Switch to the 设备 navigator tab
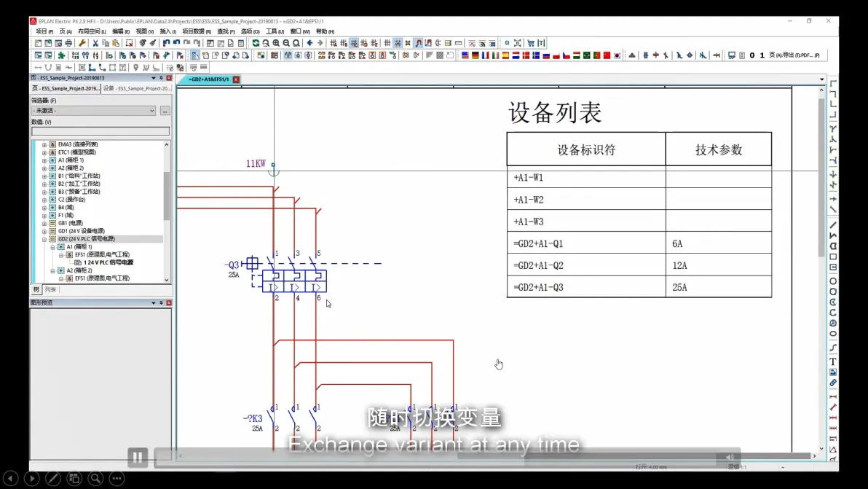 click(x=137, y=89)
